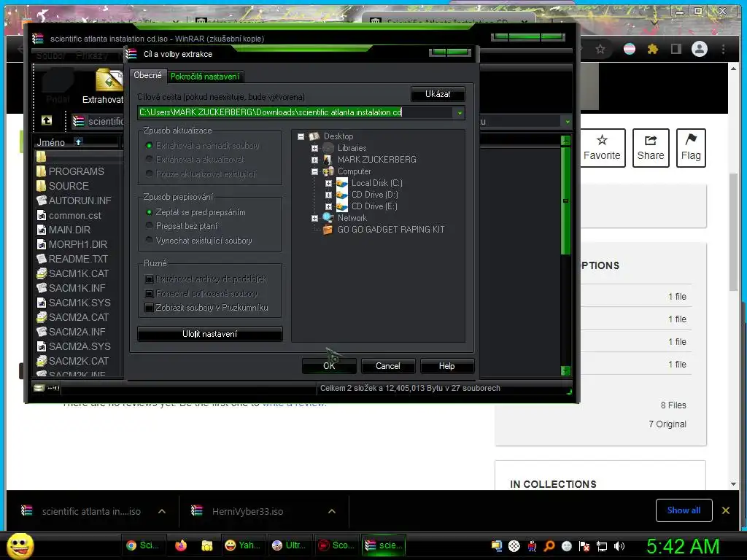Click the Chrome profile avatar icon
Screen dimensions: 747x560
click(700, 49)
